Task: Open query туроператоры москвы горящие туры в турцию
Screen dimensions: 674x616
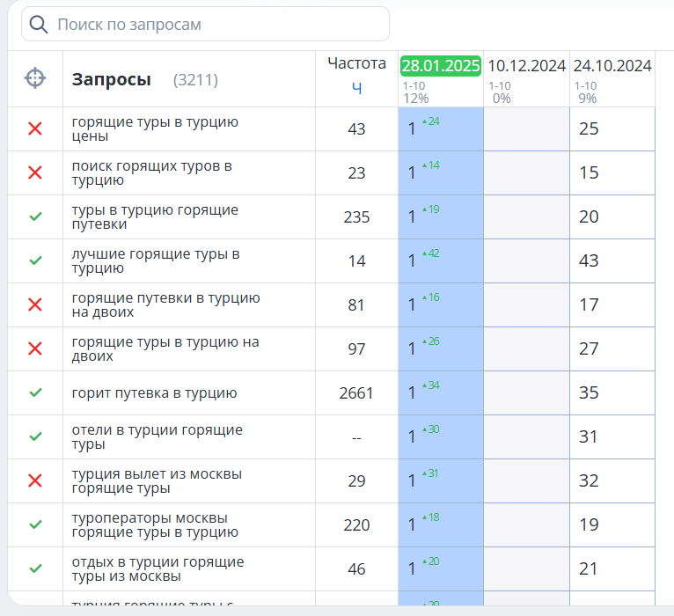Action: point(155,524)
